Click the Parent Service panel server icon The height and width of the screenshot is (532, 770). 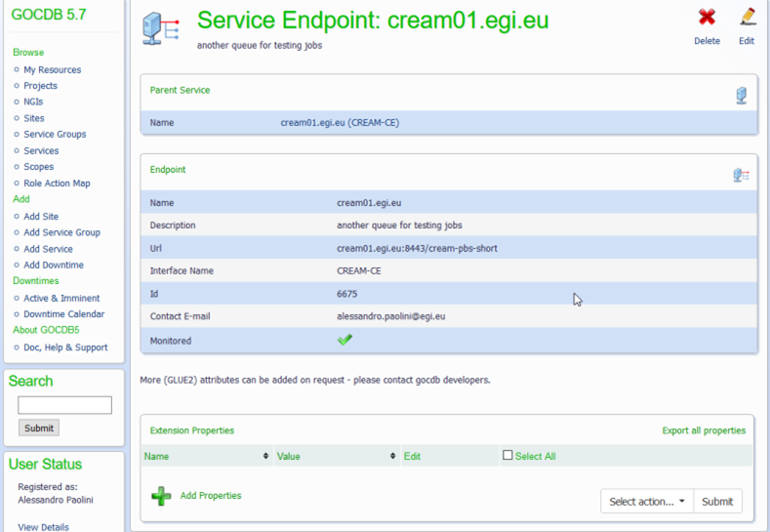point(742,96)
